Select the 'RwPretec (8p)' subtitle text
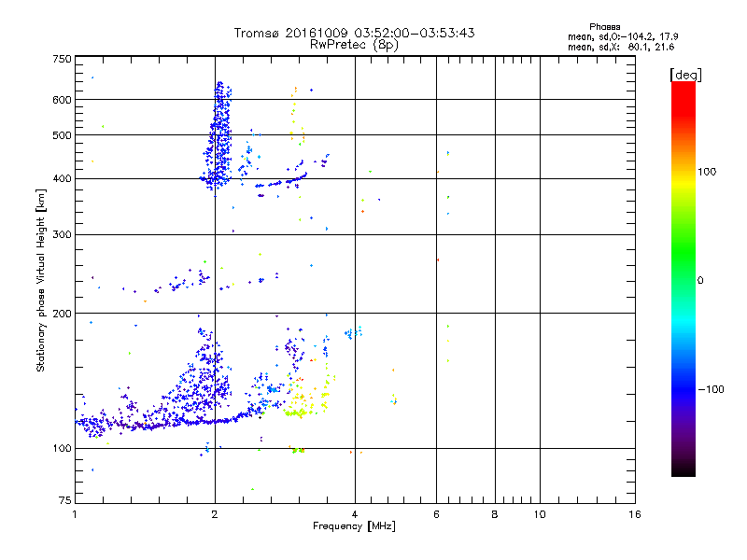Screen dimensions: 747x560 (x=354, y=45)
